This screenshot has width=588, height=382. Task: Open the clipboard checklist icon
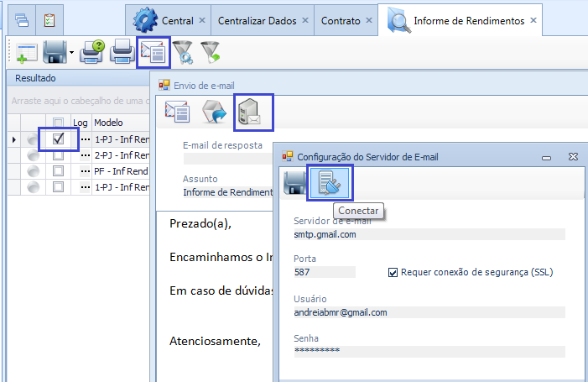[49, 20]
